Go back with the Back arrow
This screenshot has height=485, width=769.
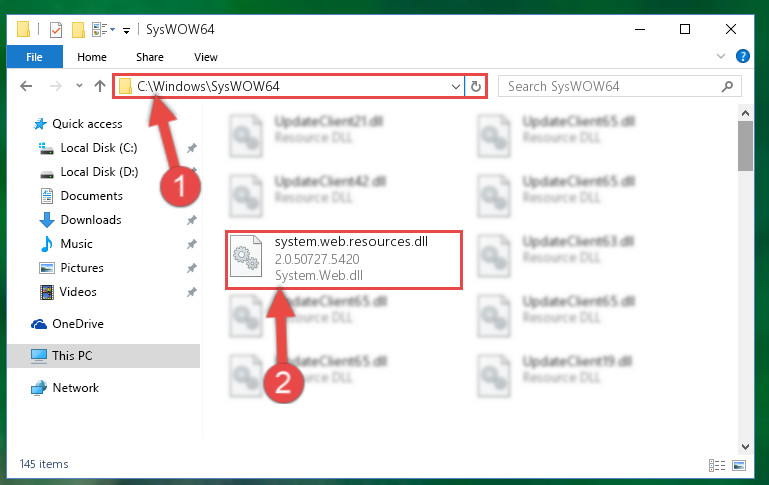[26, 86]
